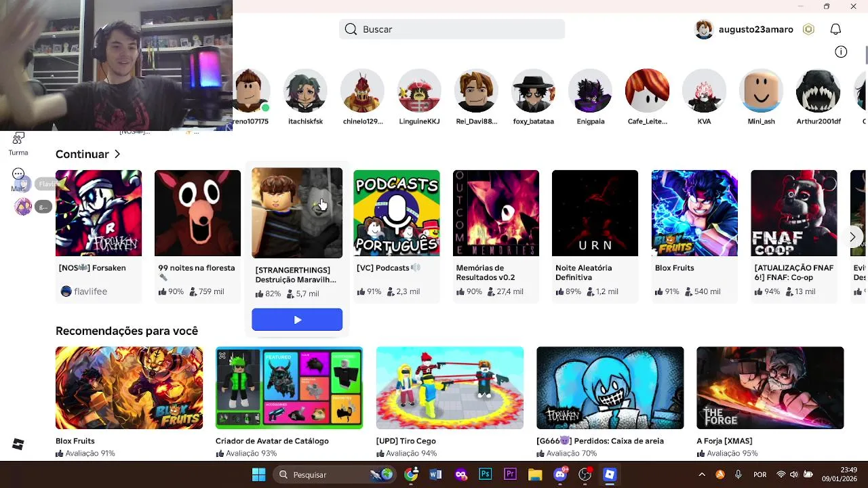Image resolution: width=868 pixels, height=488 pixels.
Task: Open friend reno107175's avatar
Action: 252,90
